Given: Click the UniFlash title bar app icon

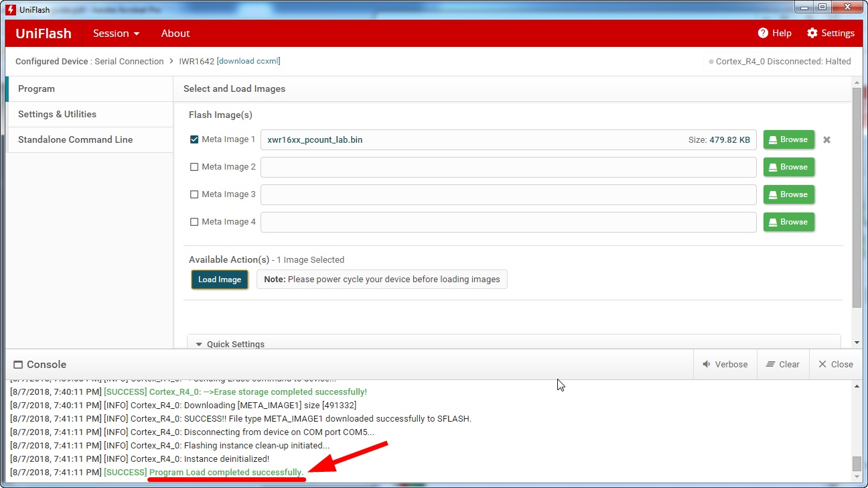Looking at the screenshot, I should tap(10, 9).
